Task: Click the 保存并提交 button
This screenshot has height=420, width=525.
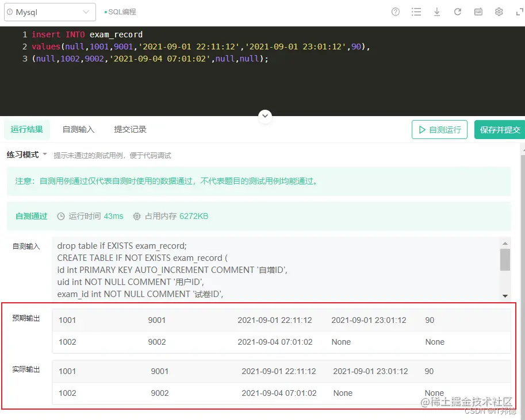Action: tap(500, 129)
